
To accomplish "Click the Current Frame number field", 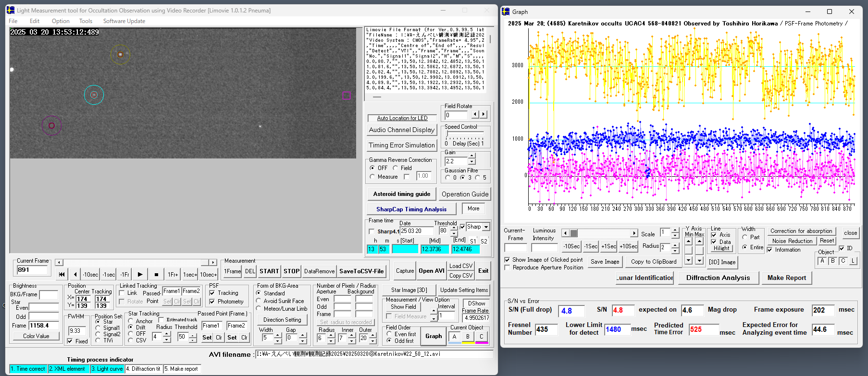I will coord(32,270).
